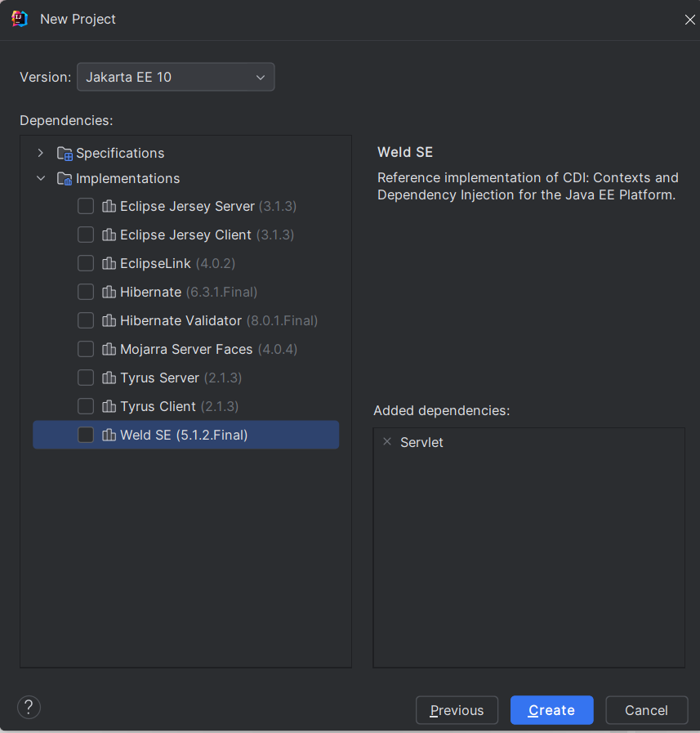Click the Hibernate (6.3.1.Final) library icon
Screen dimensions: 700x733
pos(109,292)
